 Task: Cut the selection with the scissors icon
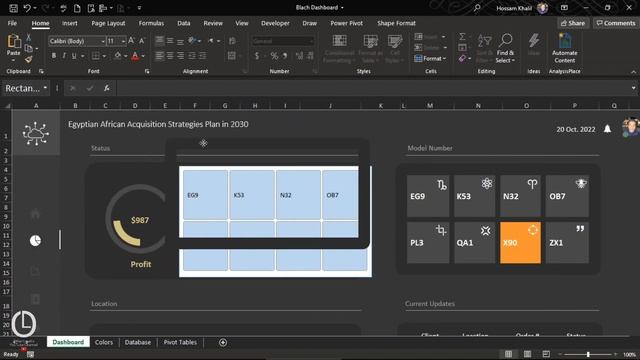[x=28, y=38]
